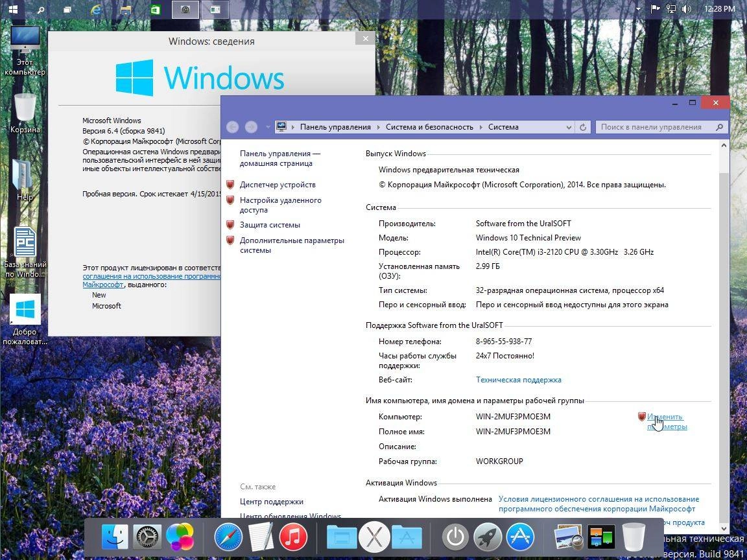
Task: Select the Корзина recycle bin desktop icon
Action: (25, 113)
